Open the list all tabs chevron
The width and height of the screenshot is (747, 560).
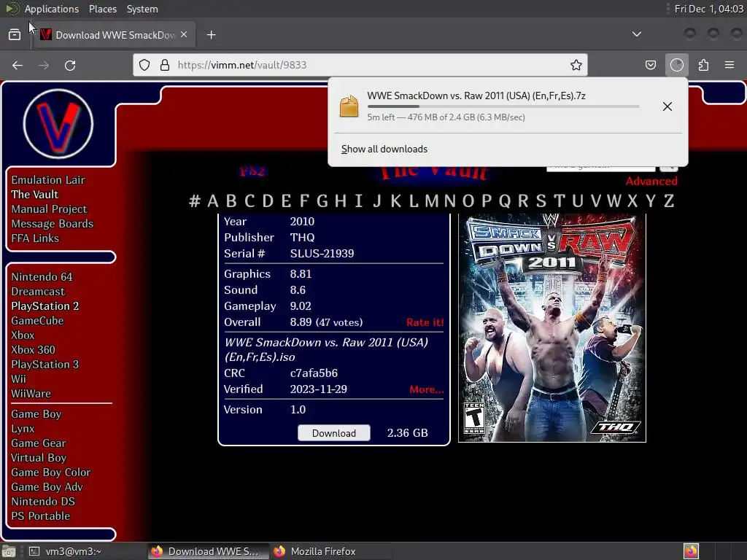[x=636, y=34]
